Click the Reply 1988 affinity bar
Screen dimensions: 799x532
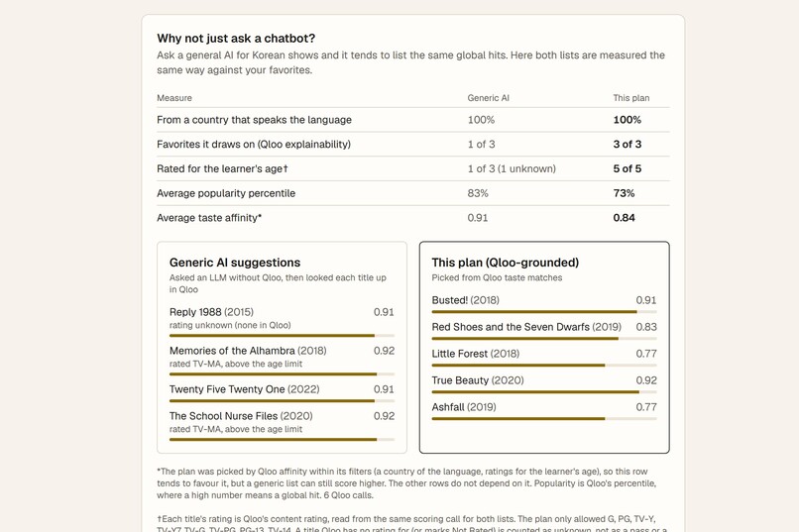coord(282,336)
